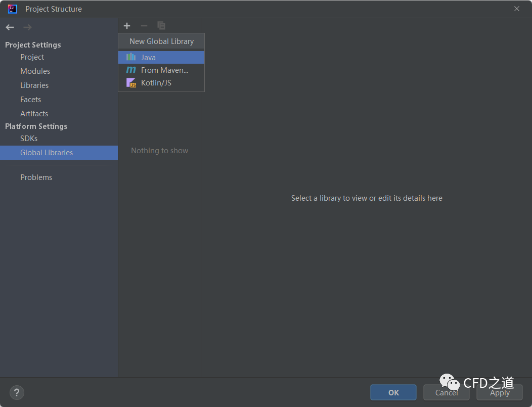Click the Kotlin/JS icon
The height and width of the screenshot is (407, 532).
pos(131,83)
